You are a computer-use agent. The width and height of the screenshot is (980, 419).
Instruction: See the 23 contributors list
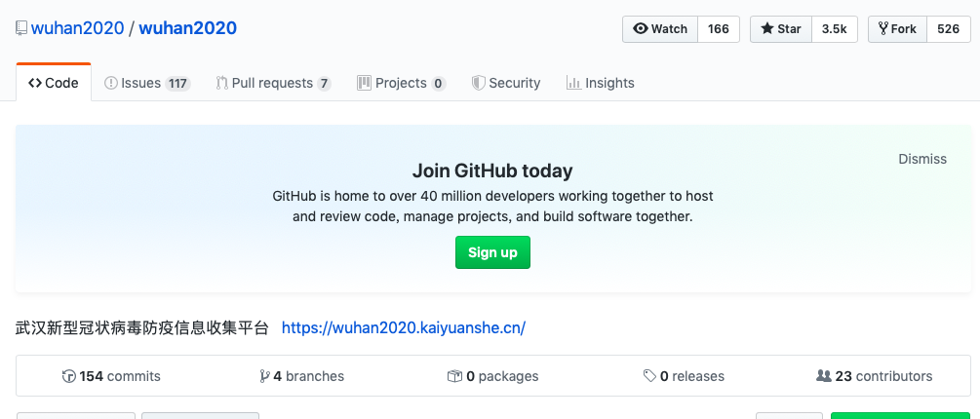tap(874, 376)
